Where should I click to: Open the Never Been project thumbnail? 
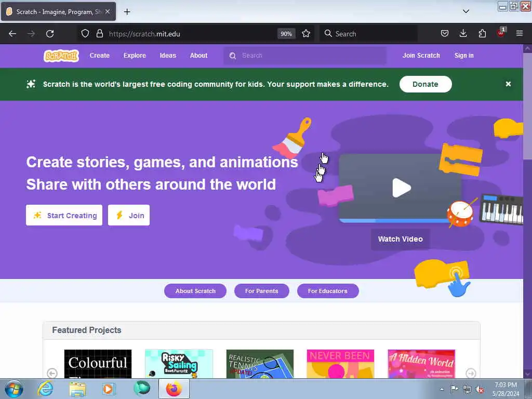click(340, 364)
